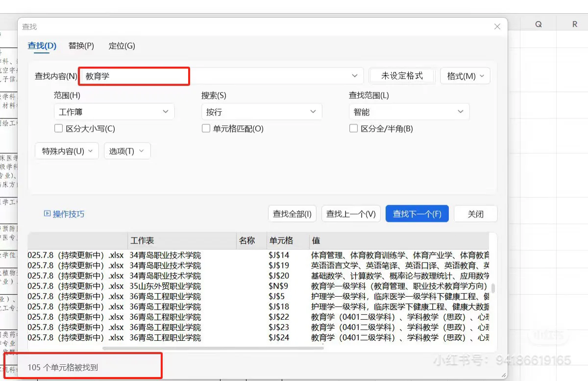Expand the 查找内容 history dropdown arrow
This screenshot has height=381, width=588.
(355, 76)
